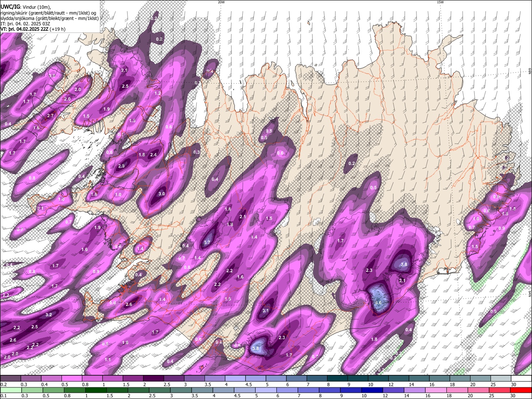532x399 pixels.
Task: Click the dark teal swatch between 8 and 9
Action: pos(337,379)
